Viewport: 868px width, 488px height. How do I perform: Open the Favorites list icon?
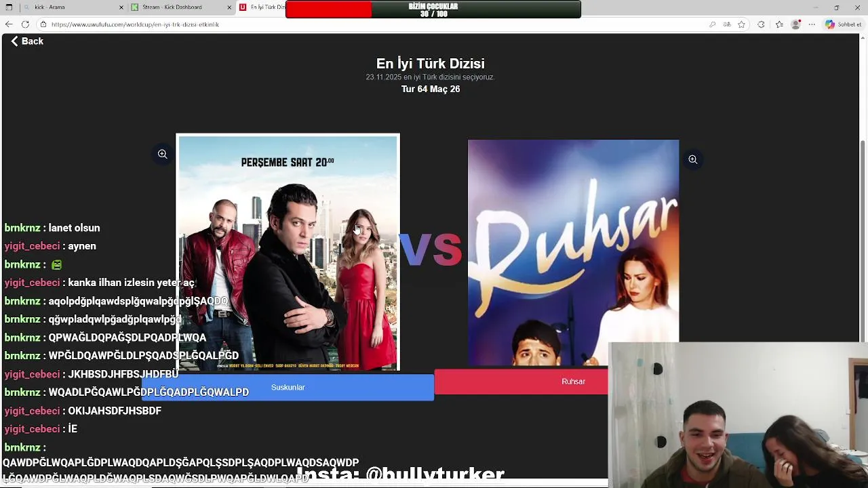[779, 24]
